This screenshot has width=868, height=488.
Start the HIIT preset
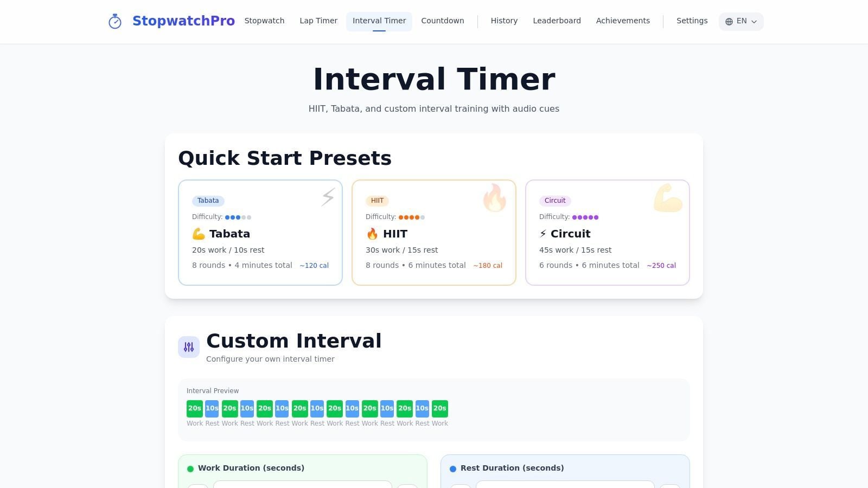pyautogui.click(x=433, y=233)
